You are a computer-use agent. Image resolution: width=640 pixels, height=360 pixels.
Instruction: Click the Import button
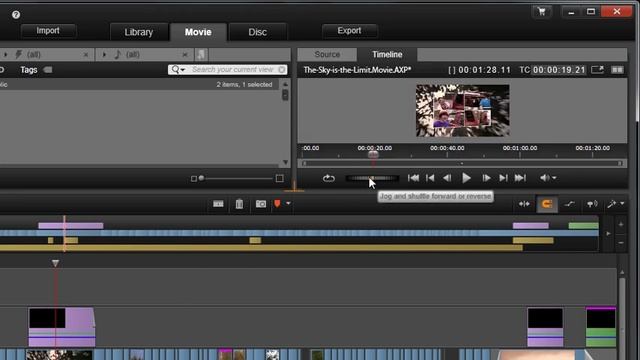pyautogui.click(x=48, y=31)
